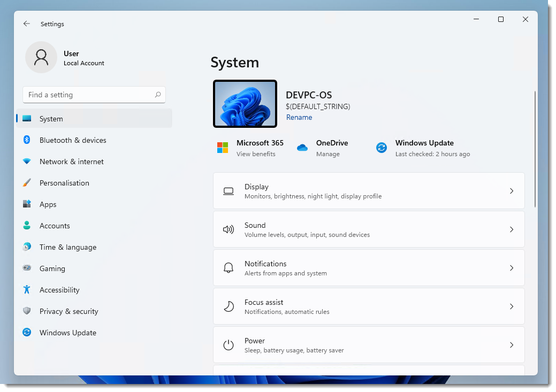Click the Gaming controller icon

[27, 268]
